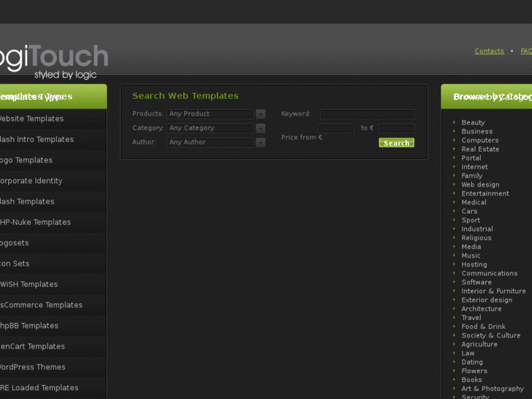
Task: Open Icon Sets menu item
Action: (x=53, y=264)
